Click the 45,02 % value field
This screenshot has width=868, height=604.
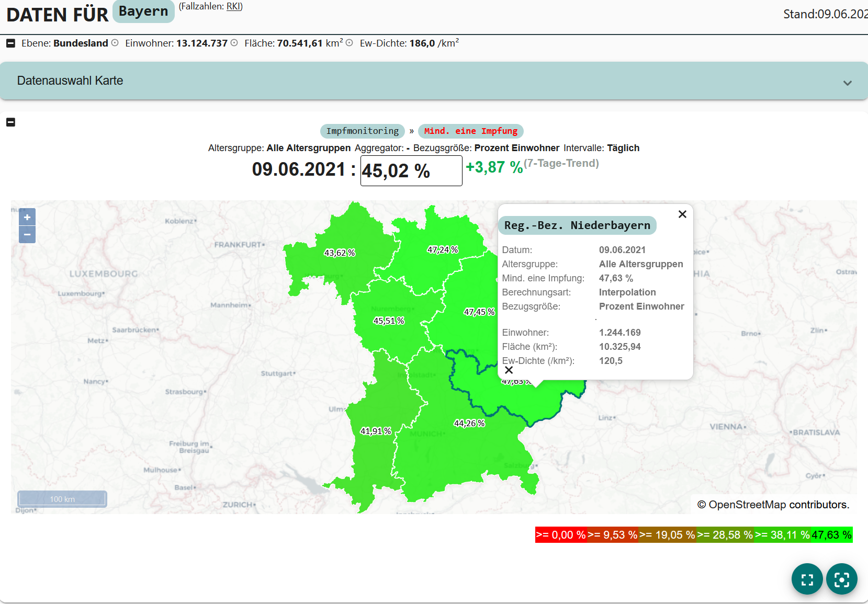coord(411,170)
